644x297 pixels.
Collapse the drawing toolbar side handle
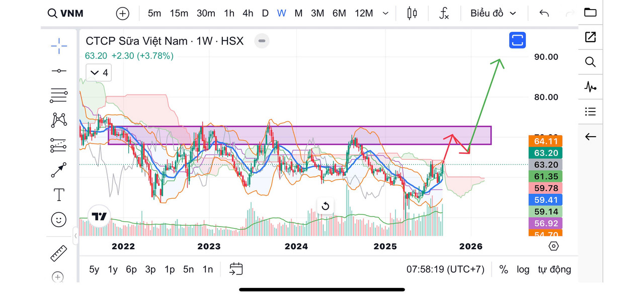coord(75,235)
